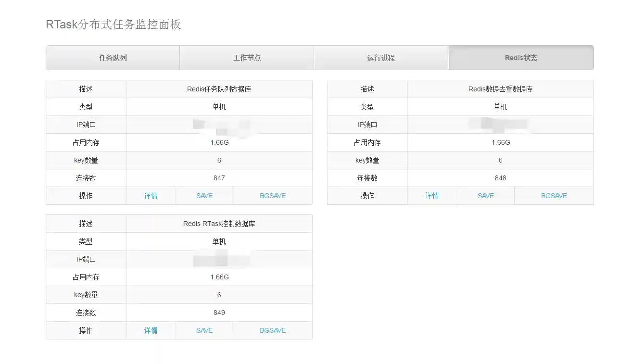Select the Redis数据去重数据库 description text

(x=500, y=89)
